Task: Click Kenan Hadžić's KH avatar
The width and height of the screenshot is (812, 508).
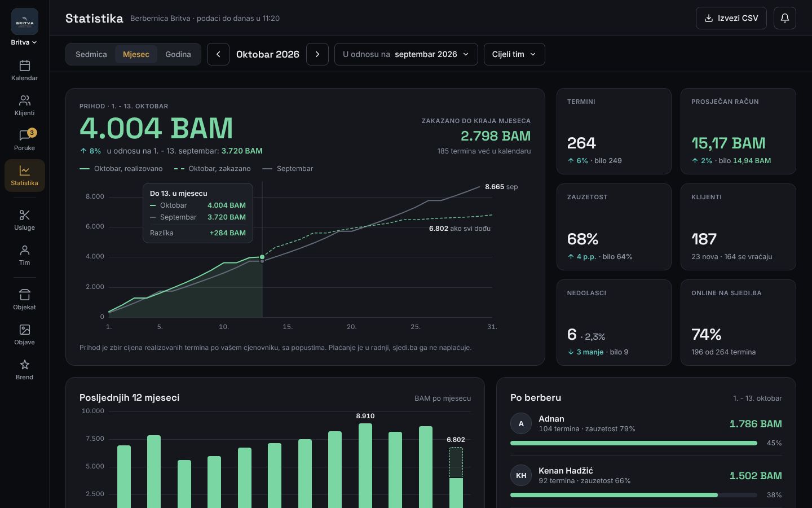Action: pos(521,475)
